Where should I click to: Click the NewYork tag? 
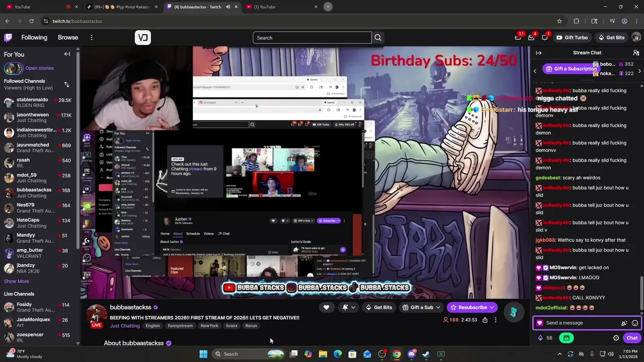(209, 326)
